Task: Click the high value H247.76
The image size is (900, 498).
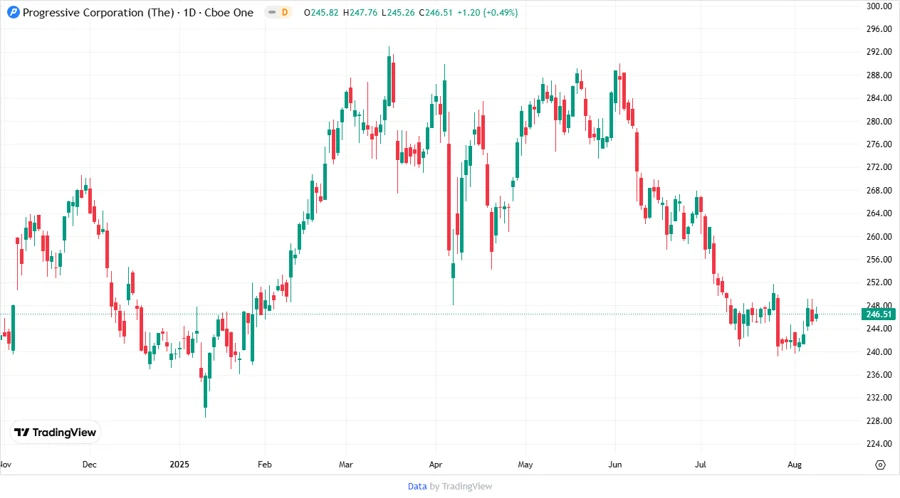Action: tap(360, 12)
